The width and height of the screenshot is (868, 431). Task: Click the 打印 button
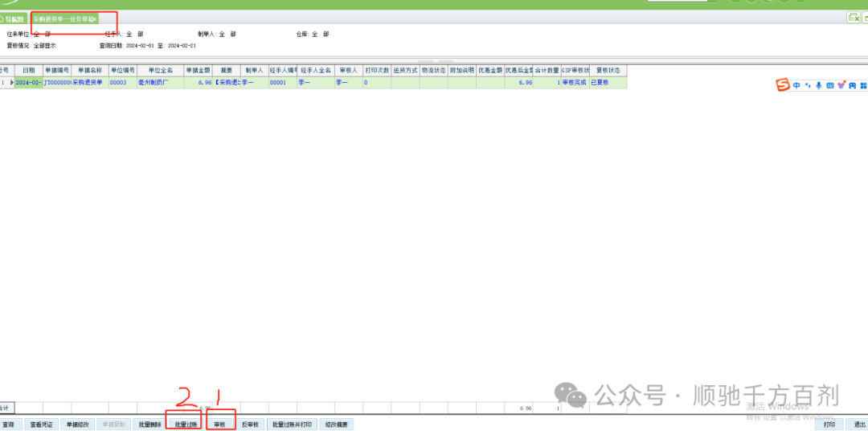pyautogui.click(x=829, y=425)
